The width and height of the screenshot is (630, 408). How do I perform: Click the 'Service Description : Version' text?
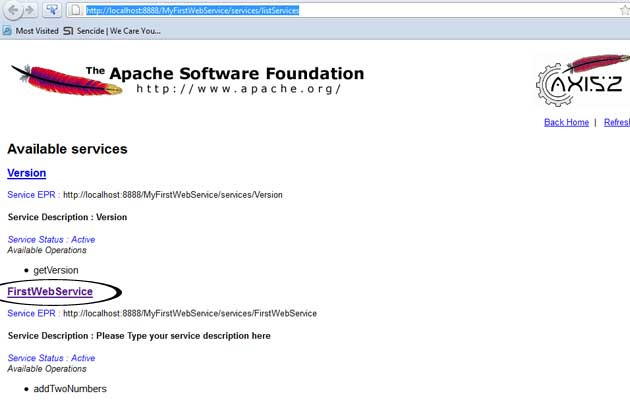[x=68, y=217]
